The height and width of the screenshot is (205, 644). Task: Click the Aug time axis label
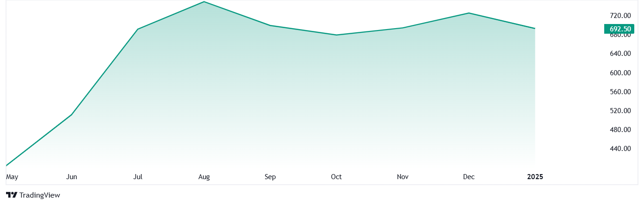click(204, 177)
